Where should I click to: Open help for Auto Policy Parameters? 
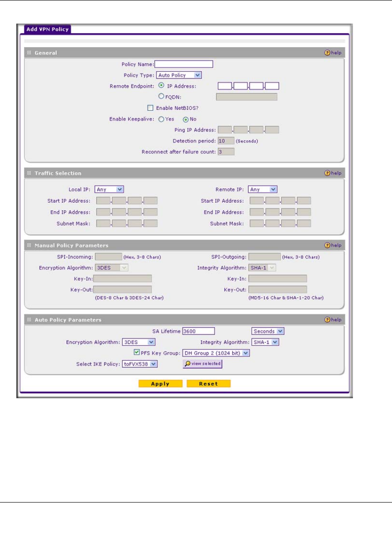333,320
